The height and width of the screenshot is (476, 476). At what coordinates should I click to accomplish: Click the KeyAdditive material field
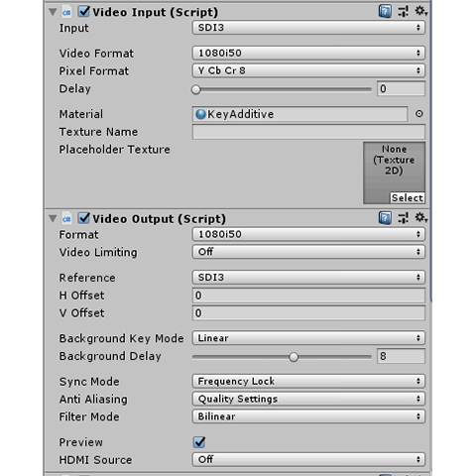coord(299,114)
